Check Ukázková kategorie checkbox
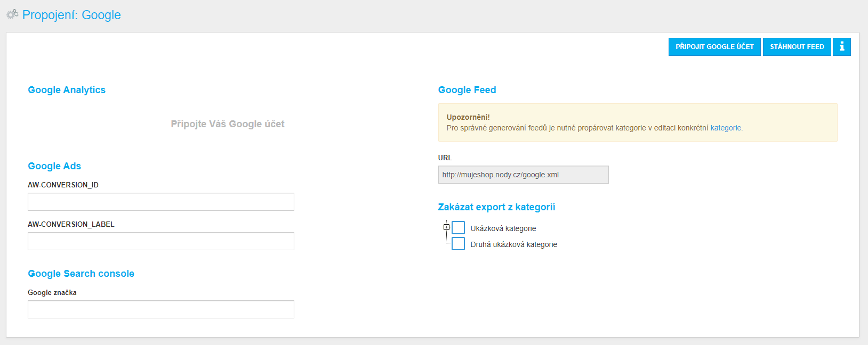Screen dimensions: 868x345 [x=458, y=228]
